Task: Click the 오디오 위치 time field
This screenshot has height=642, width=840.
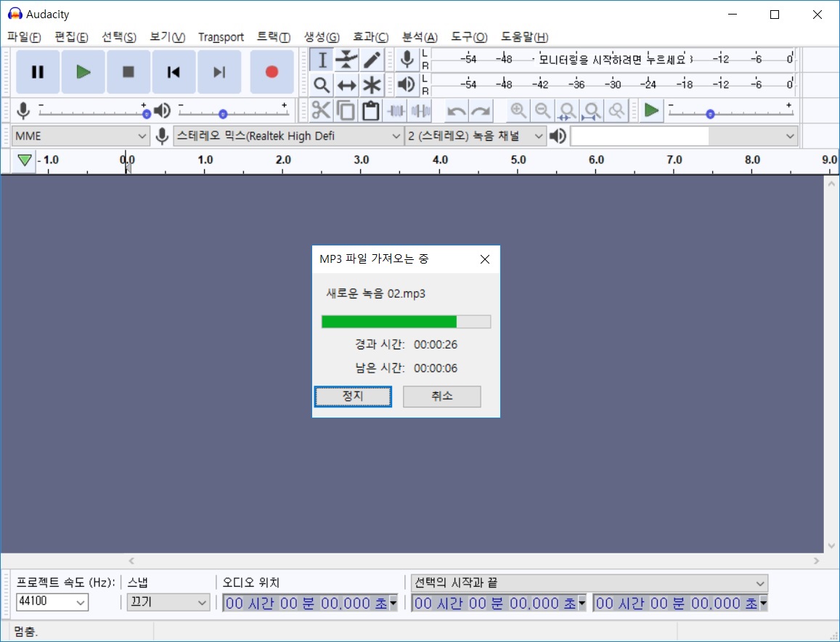Action: pyautogui.click(x=310, y=603)
